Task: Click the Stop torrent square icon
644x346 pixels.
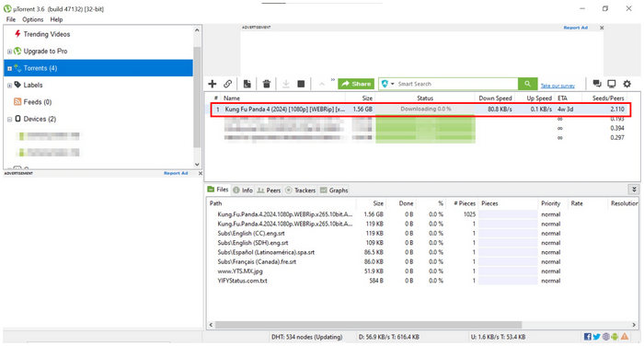Action: pyautogui.click(x=301, y=84)
